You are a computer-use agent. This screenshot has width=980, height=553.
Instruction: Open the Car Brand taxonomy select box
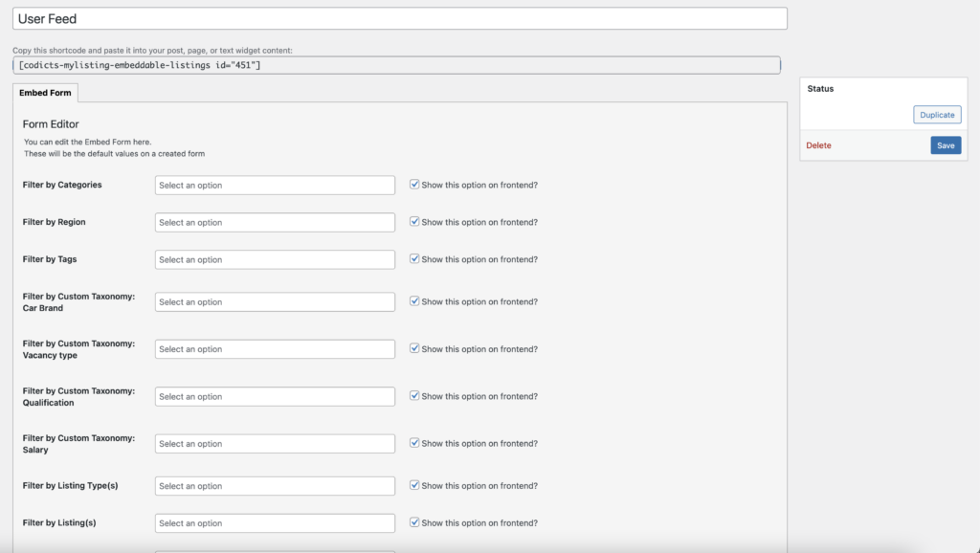275,301
